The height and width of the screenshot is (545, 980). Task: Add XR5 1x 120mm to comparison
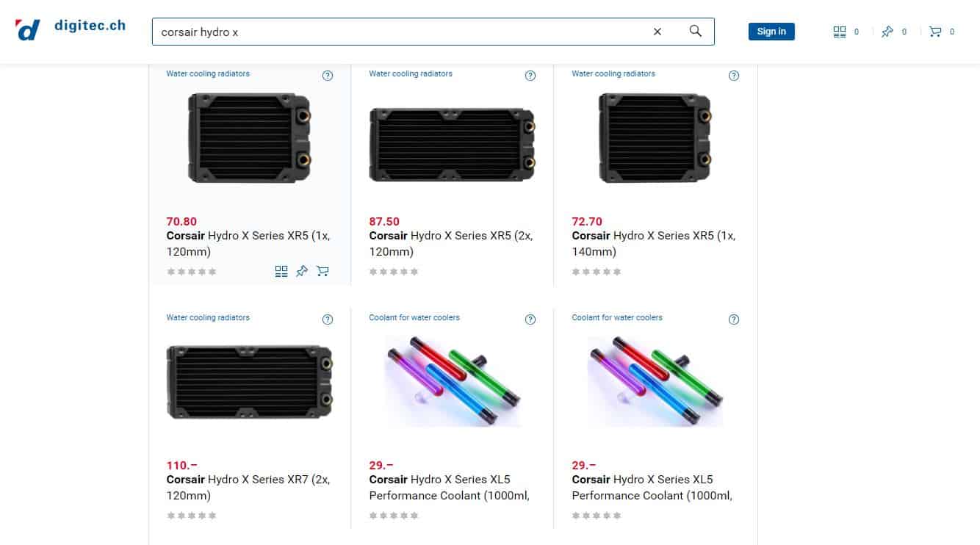[x=281, y=272]
